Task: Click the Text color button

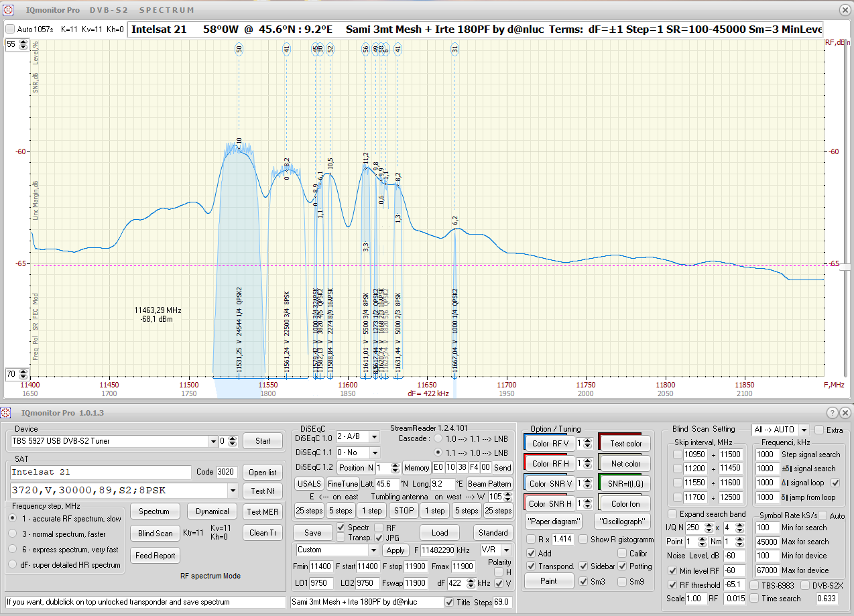Action: pos(625,444)
